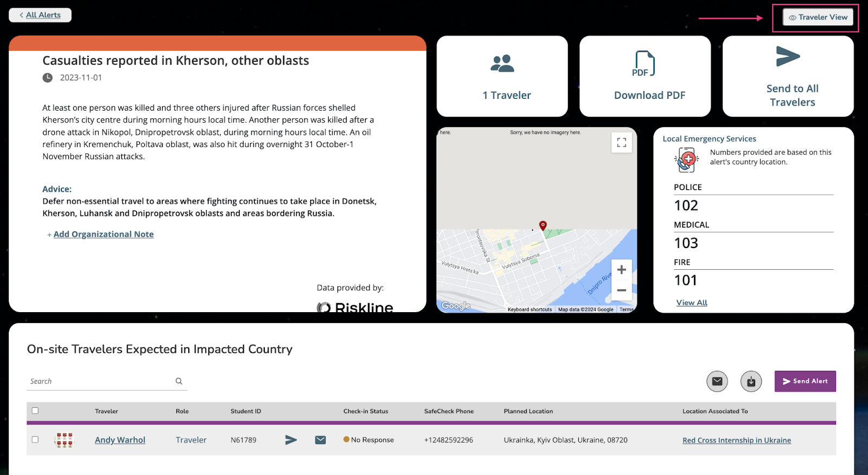868x475 pixels.
Task: Open Red Cross Internship in Ukraine link
Action: (x=737, y=440)
